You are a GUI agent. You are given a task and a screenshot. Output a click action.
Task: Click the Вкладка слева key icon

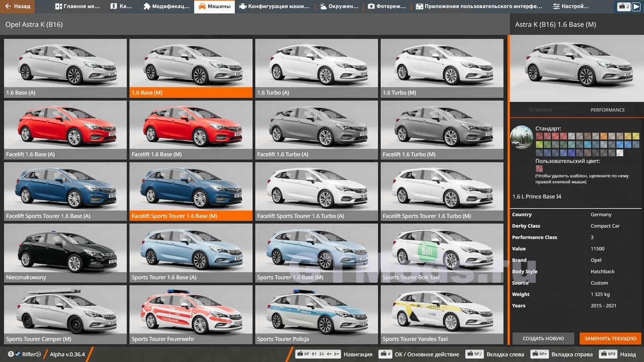pos(475,354)
